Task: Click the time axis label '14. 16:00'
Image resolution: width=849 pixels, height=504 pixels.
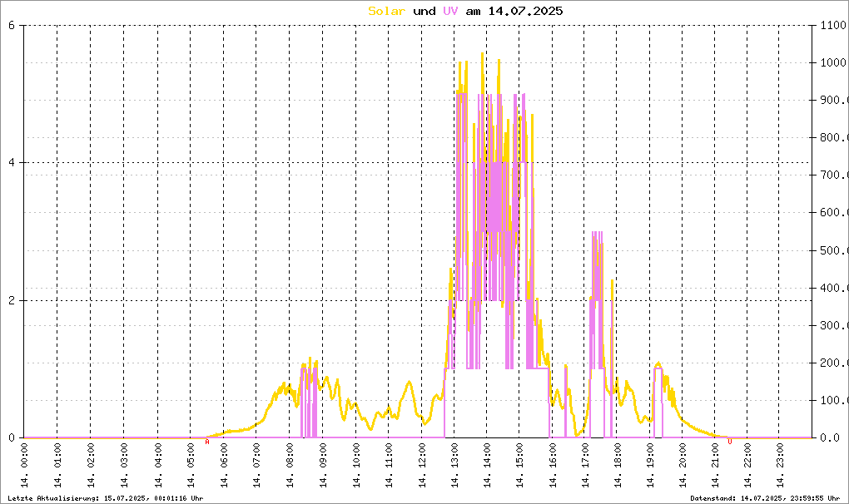Action: (x=553, y=466)
